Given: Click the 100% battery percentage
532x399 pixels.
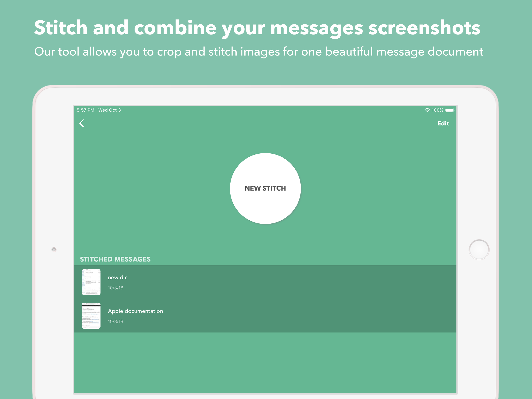Looking at the screenshot, I should click(x=437, y=110).
